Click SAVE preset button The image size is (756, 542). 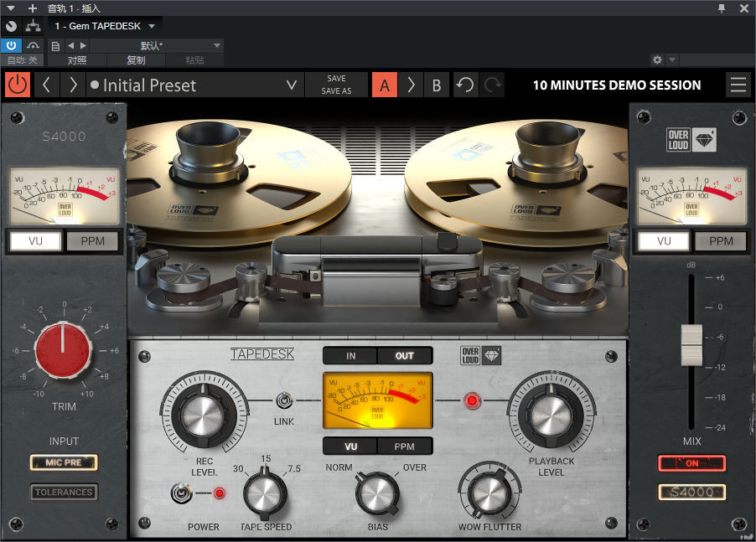tap(336, 79)
